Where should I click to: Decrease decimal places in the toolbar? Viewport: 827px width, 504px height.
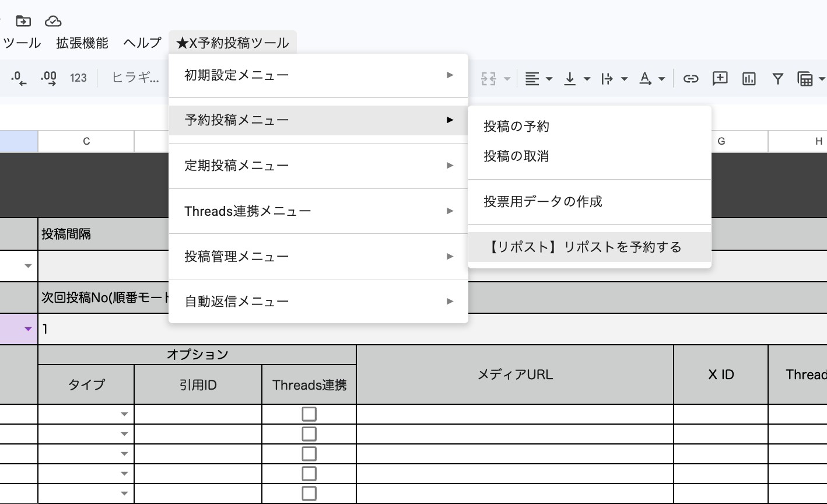pyautogui.click(x=19, y=78)
